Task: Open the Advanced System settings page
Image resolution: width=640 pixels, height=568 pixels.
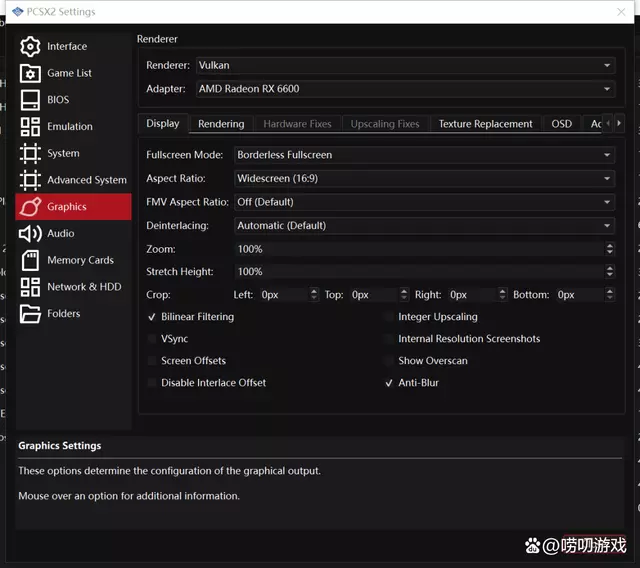Action: 73,180
